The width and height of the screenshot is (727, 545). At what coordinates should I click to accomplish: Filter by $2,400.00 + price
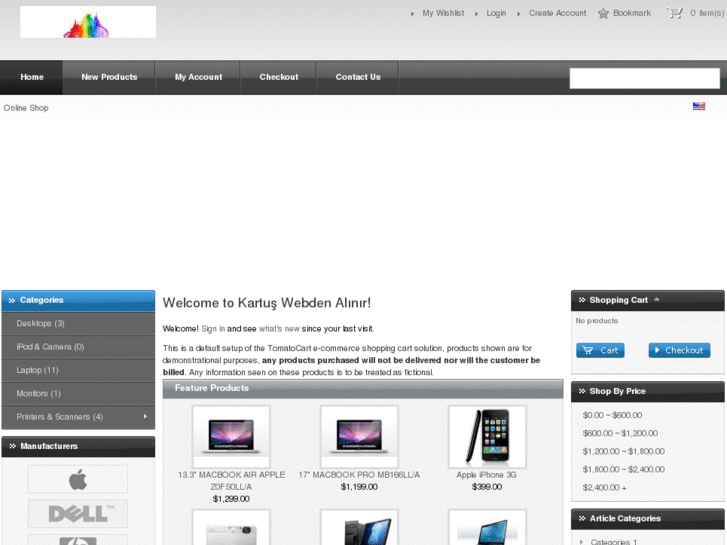pos(605,487)
